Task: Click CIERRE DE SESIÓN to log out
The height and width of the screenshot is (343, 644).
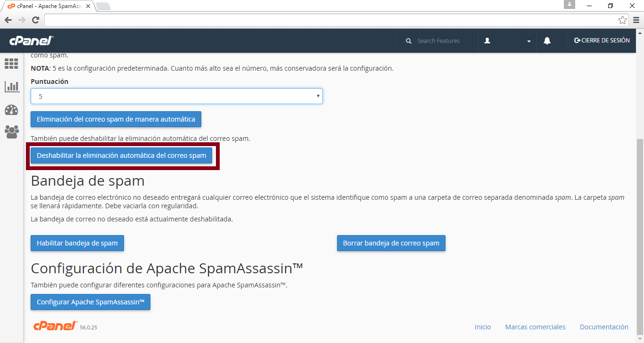Action: (x=602, y=41)
